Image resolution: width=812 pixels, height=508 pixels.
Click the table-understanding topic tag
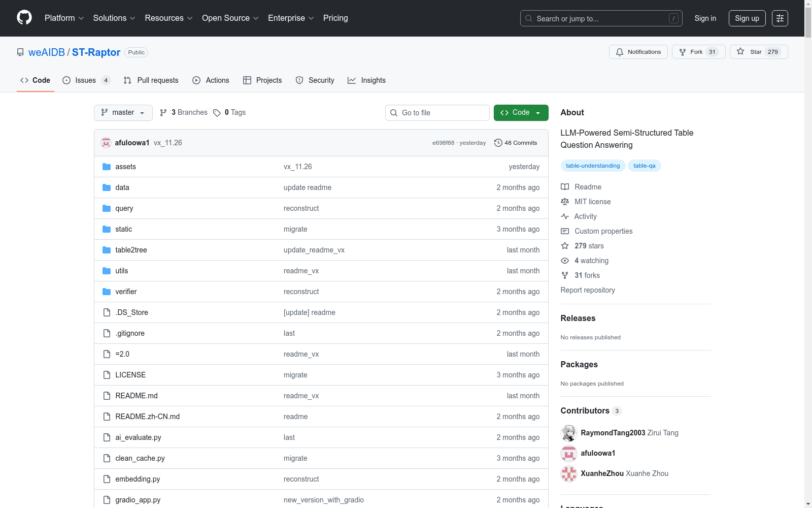pyautogui.click(x=593, y=166)
